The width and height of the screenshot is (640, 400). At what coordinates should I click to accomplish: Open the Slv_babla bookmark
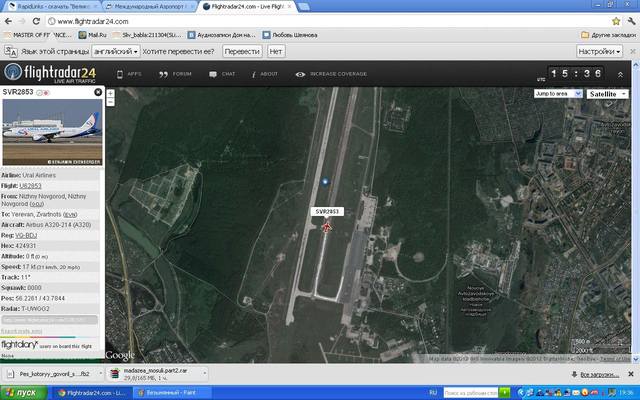click(147, 35)
